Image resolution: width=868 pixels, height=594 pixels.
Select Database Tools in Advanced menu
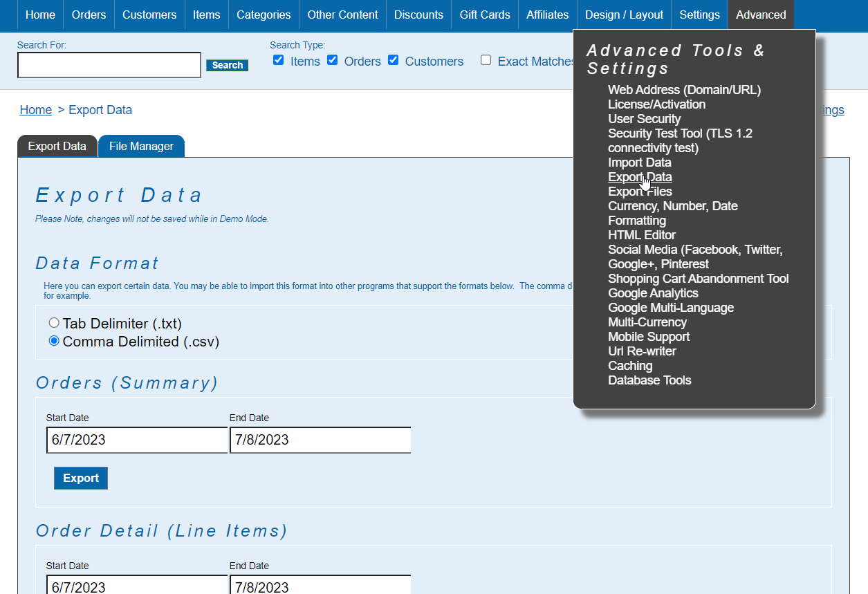(x=649, y=380)
